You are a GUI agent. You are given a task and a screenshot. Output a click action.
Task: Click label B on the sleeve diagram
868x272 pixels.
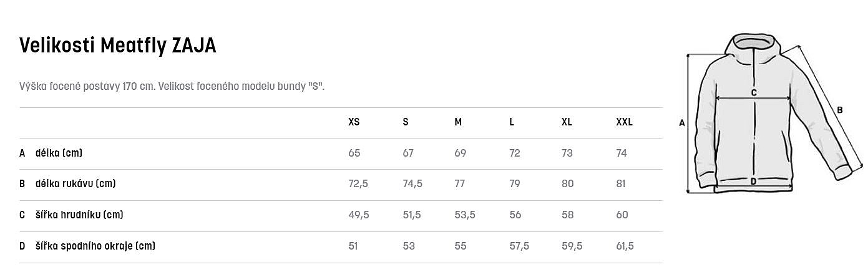pos(839,110)
